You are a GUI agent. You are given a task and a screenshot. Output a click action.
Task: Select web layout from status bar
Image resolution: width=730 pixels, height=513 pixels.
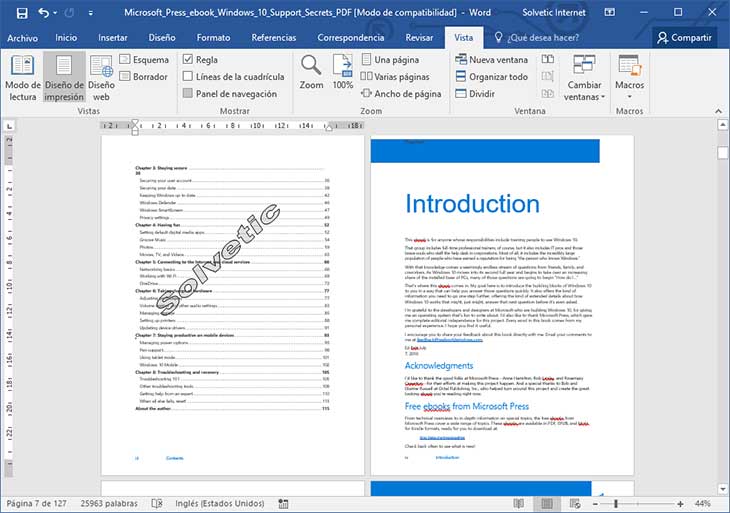pyautogui.click(x=575, y=504)
